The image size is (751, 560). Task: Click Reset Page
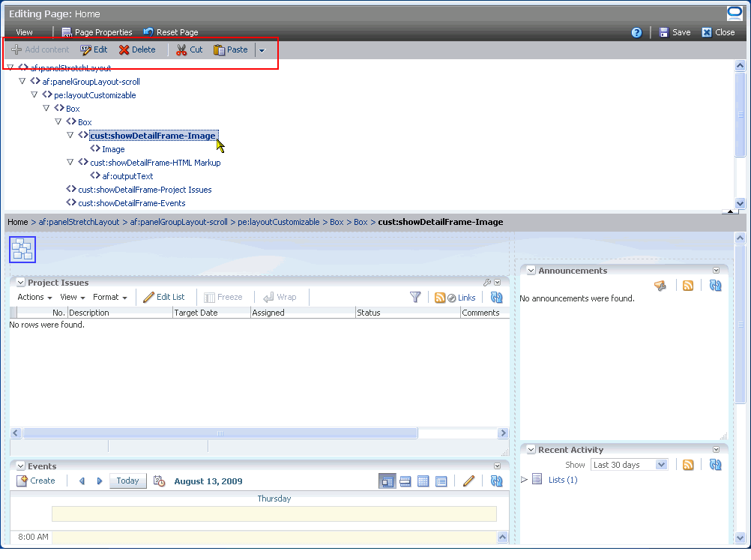(x=170, y=32)
